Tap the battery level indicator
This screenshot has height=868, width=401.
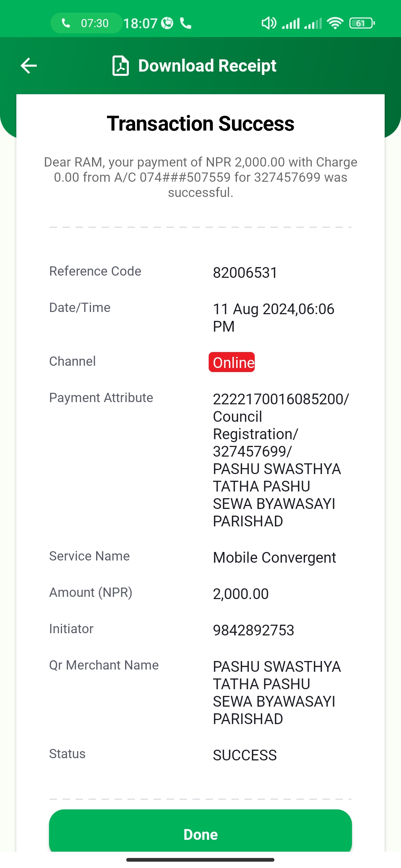362,23
